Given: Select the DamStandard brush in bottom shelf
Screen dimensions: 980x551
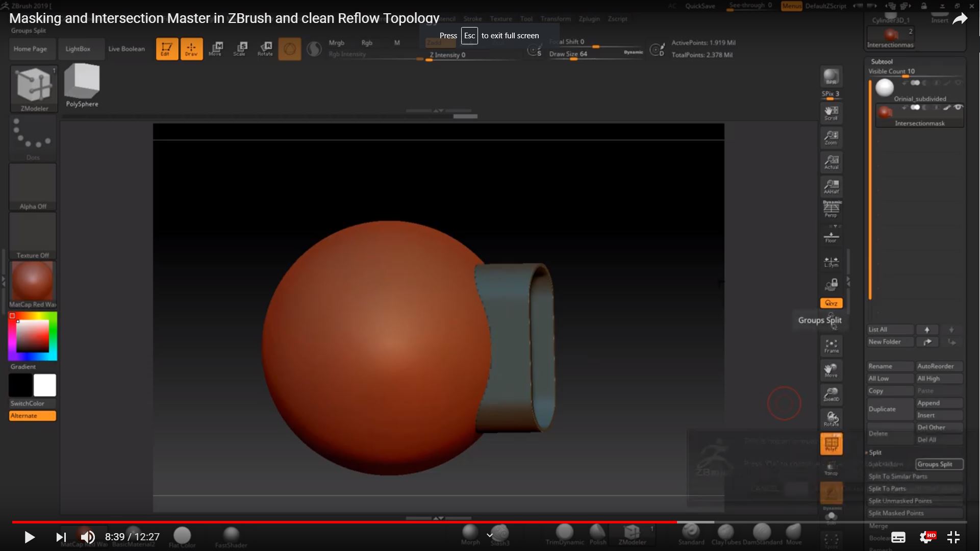Looking at the screenshot, I should (x=762, y=535).
